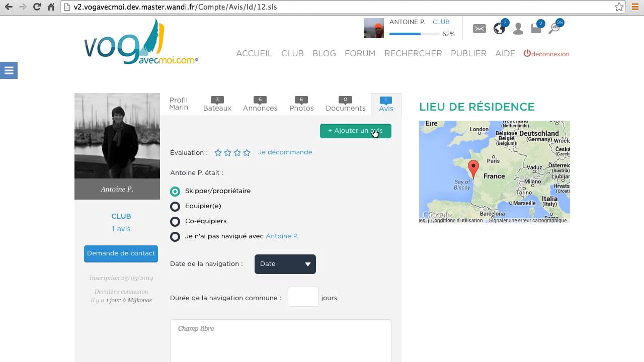Click the Antoine P. link in radio option
644x362 pixels.
[282, 236]
